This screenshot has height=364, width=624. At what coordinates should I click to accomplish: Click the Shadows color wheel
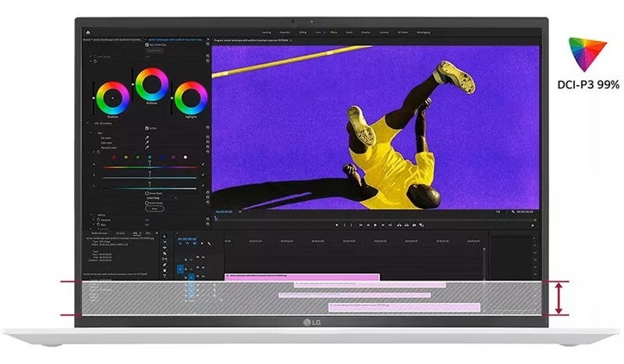coord(112,98)
